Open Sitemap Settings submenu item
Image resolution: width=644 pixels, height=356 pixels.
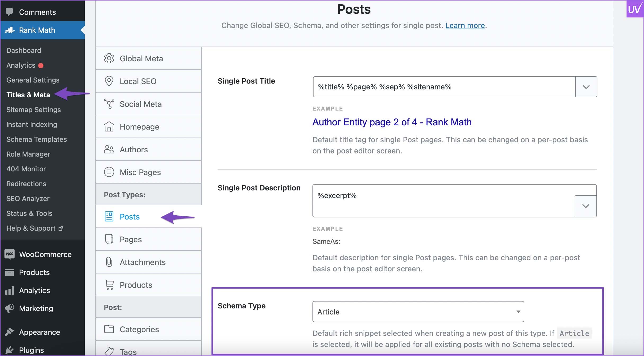pos(34,109)
